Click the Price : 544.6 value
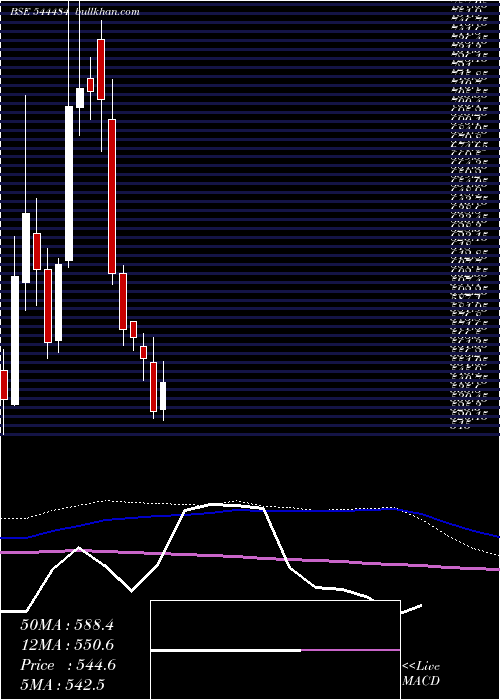The width and height of the screenshot is (500, 700). coord(68,665)
